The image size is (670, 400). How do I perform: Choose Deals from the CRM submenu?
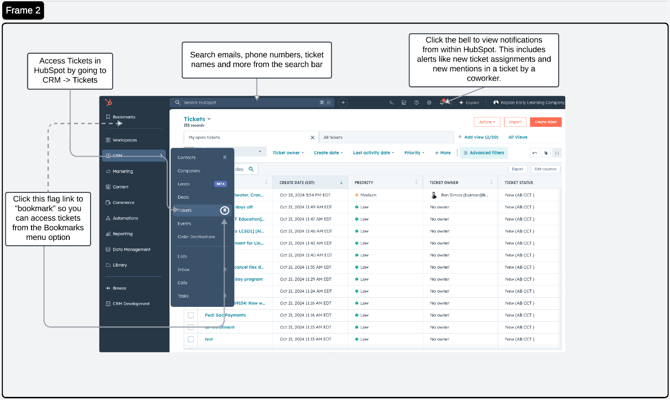[183, 197]
